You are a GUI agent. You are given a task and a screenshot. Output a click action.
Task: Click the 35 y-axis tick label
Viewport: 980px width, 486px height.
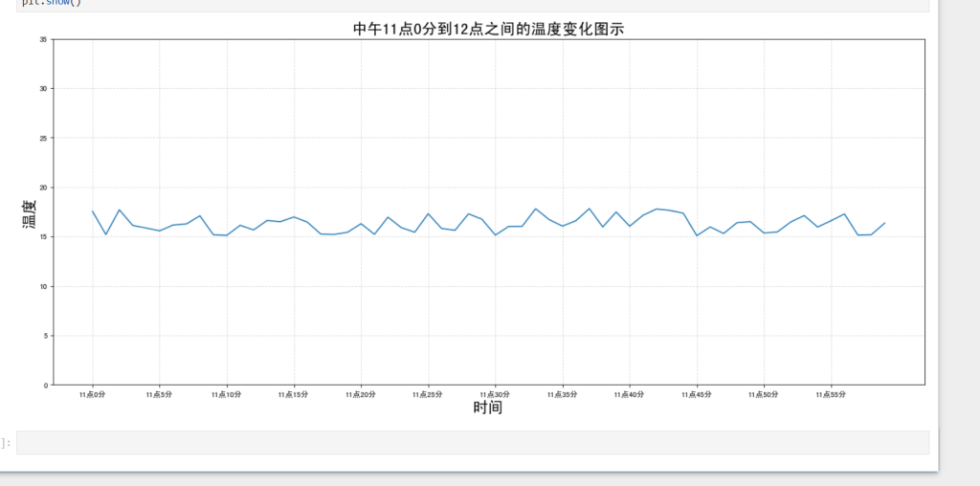click(x=43, y=39)
